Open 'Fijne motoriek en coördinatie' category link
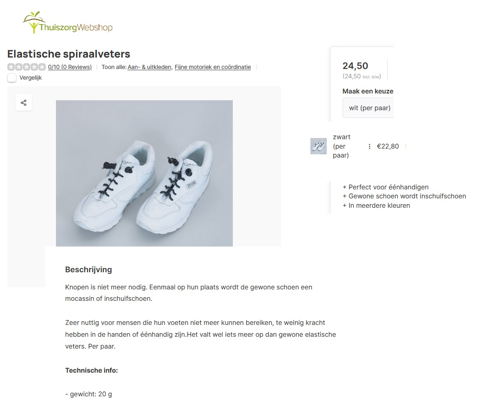Screen dimensions: 504x420 coord(213,67)
